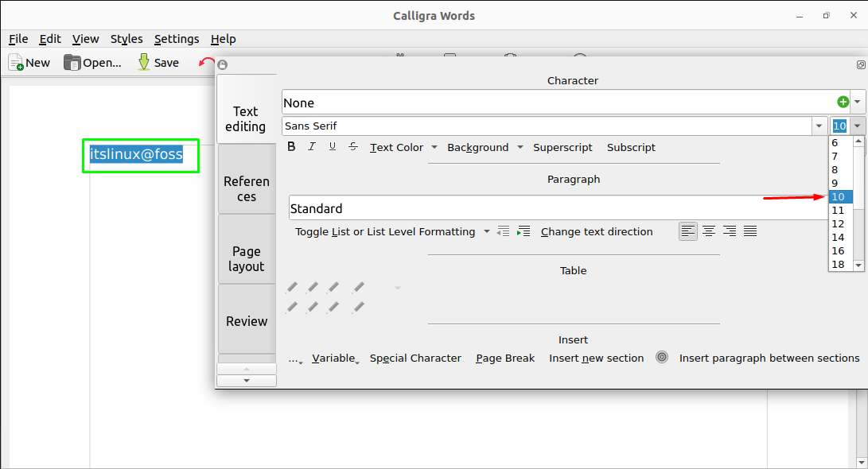Switch to the Review tab

point(247,321)
